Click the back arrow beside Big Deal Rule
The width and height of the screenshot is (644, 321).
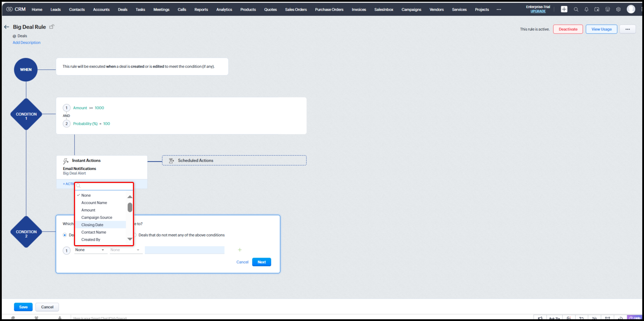click(x=7, y=27)
